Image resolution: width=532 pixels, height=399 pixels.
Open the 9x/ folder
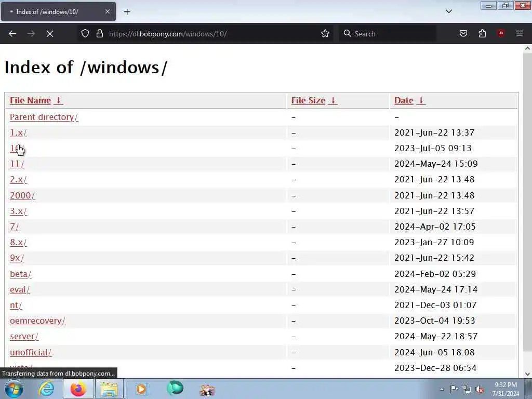coord(17,258)
